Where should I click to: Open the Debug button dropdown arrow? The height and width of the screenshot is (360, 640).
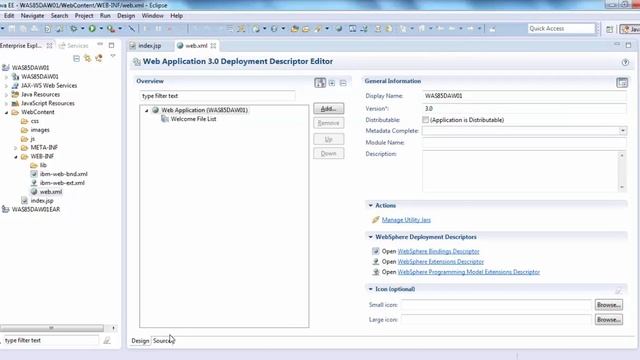[82, 29]
